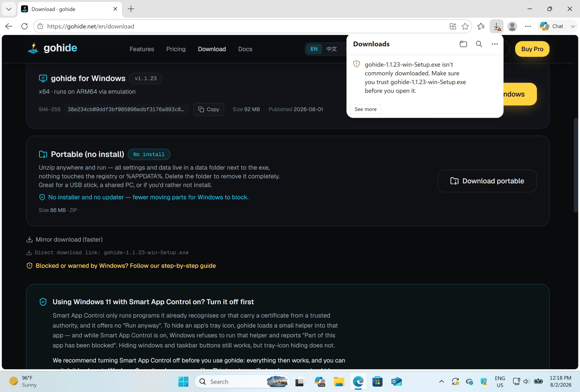Viewport: 580px width, 392px height.
Task: Open the clock showing 12:18 PM
Action: (x=561, y=382)
